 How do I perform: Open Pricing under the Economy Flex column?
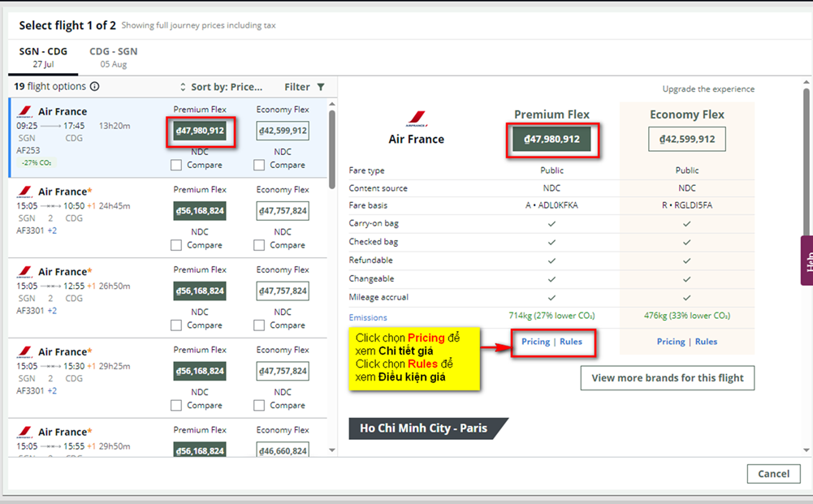pos(671,342)
